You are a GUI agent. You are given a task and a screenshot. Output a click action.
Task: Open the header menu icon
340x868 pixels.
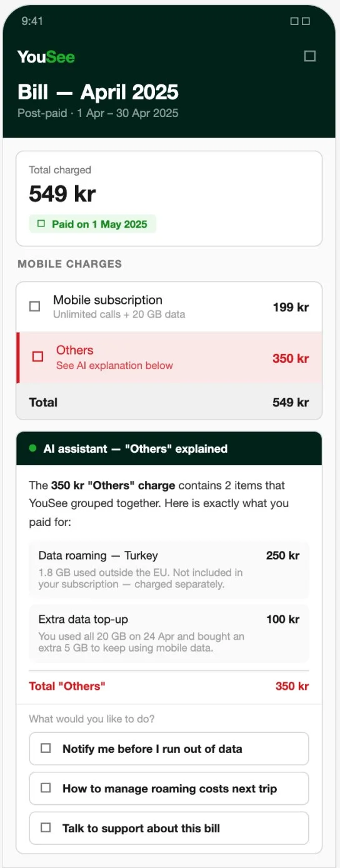309,56
